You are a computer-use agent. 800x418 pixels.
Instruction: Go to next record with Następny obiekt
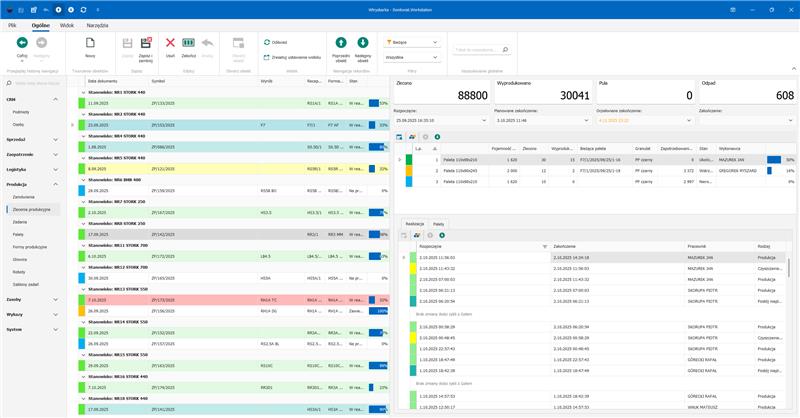(x=363, y=44)
